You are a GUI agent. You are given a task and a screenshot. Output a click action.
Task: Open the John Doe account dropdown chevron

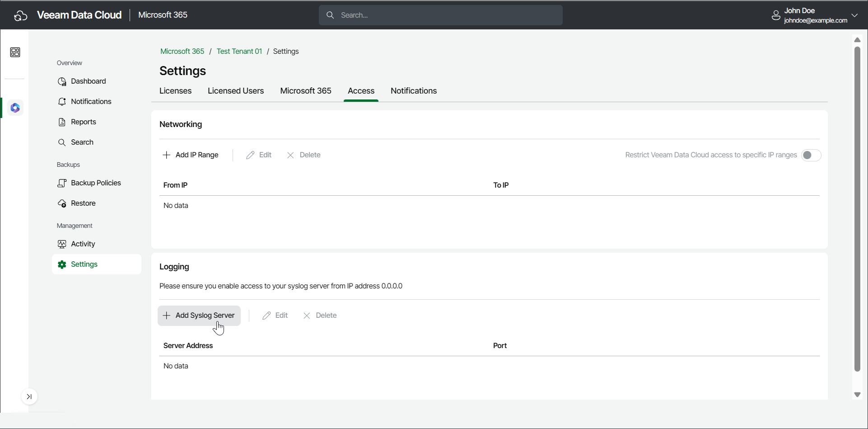tap(854, 15)
